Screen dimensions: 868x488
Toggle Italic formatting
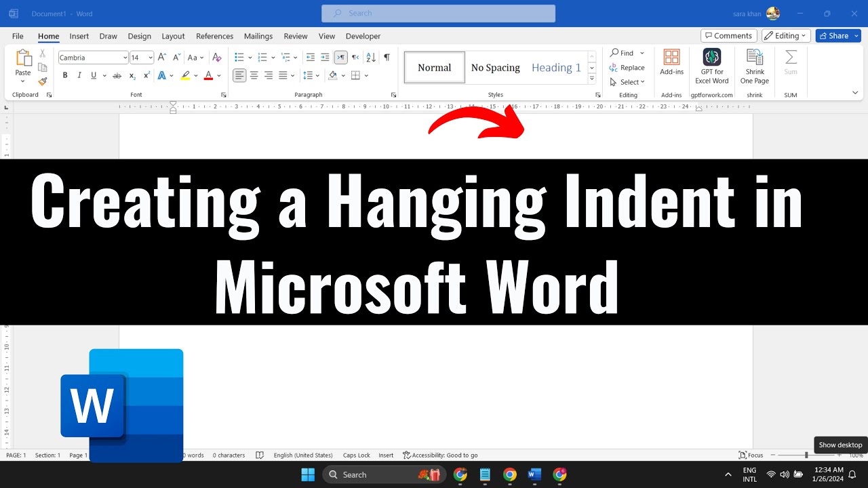[x=79, y=75]
